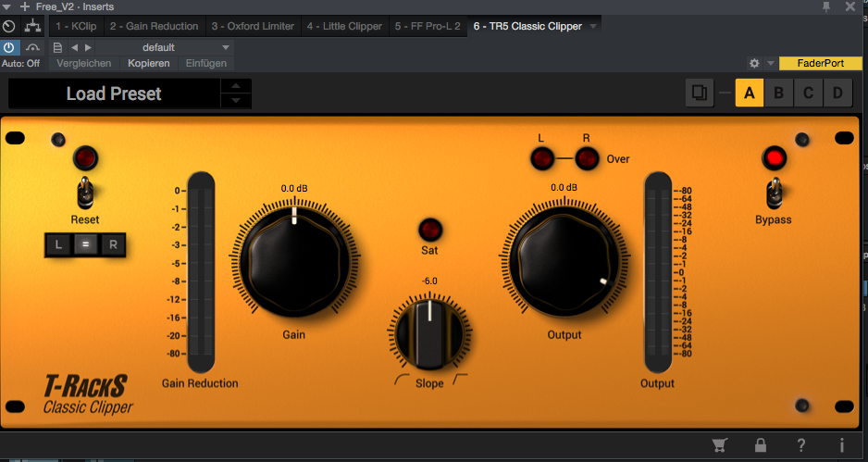Expand the arrow next to the gear
Image resolution: width=868 pixels, height=462 pixels.
770,63
